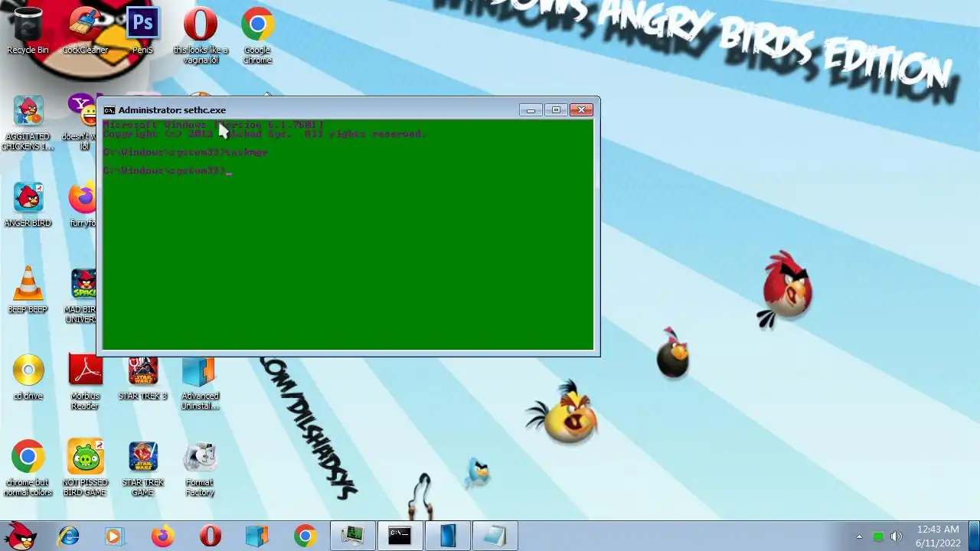Switch to the Task Manager taskbar button
The height and width of the screenshot is (551, 980).
(353, 536)
